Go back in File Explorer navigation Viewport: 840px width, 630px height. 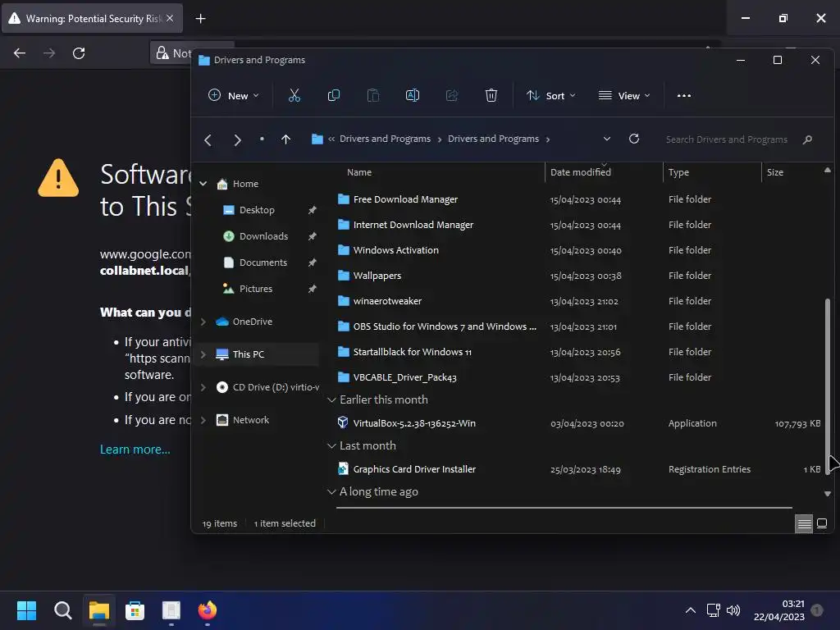(x=208, y=139)
